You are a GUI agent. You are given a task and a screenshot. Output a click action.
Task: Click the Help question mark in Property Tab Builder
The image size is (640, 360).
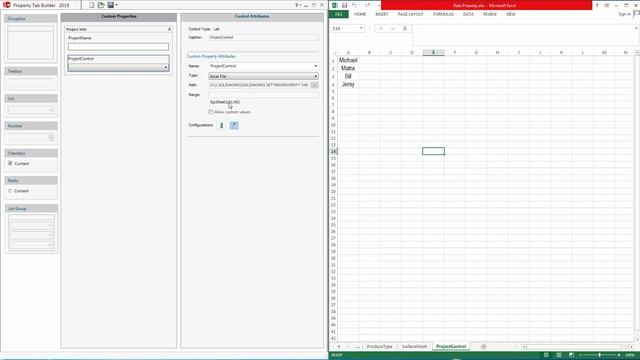[x=296, y=5]
